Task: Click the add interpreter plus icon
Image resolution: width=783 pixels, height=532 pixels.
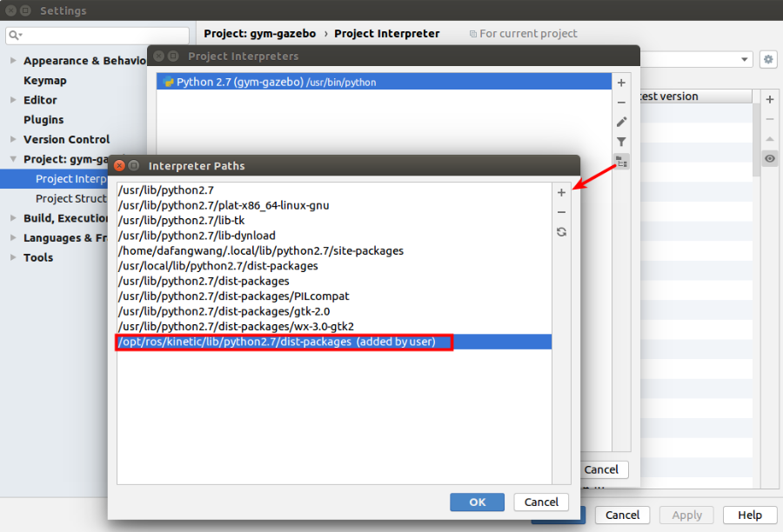Action: coord(621,83)
